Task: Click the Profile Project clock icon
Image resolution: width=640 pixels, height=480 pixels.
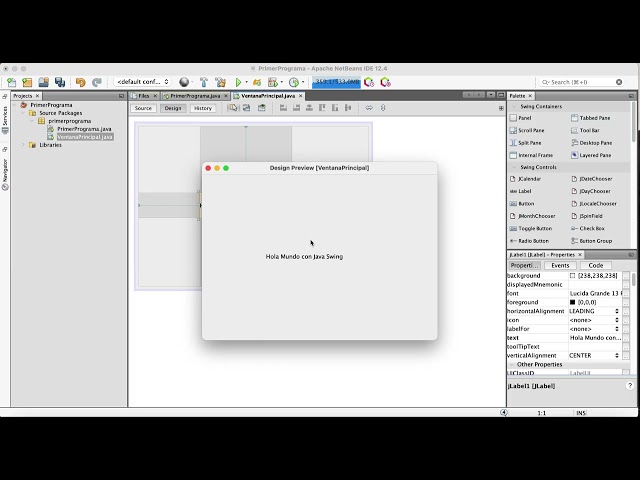Action: coord(294,82)
